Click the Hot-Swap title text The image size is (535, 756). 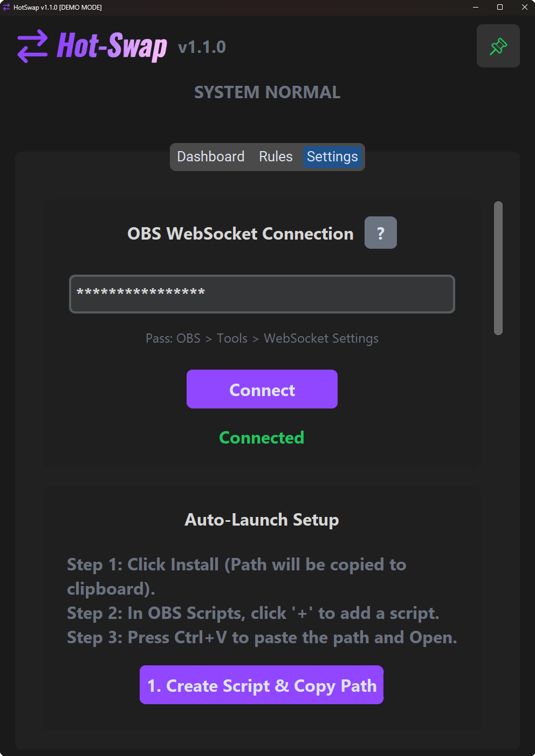(x=112, y=46)
